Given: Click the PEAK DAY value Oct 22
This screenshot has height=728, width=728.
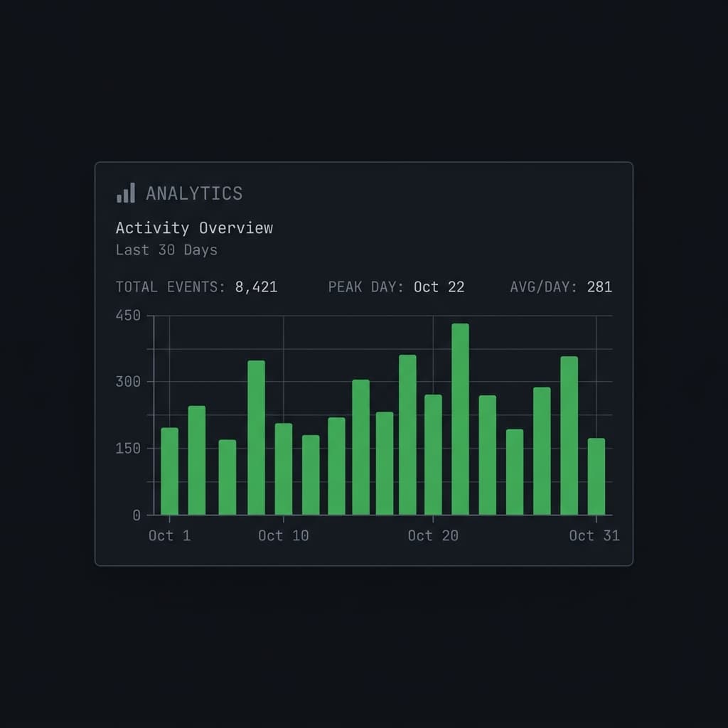Looking at the screenshot, I should (439, 287).
